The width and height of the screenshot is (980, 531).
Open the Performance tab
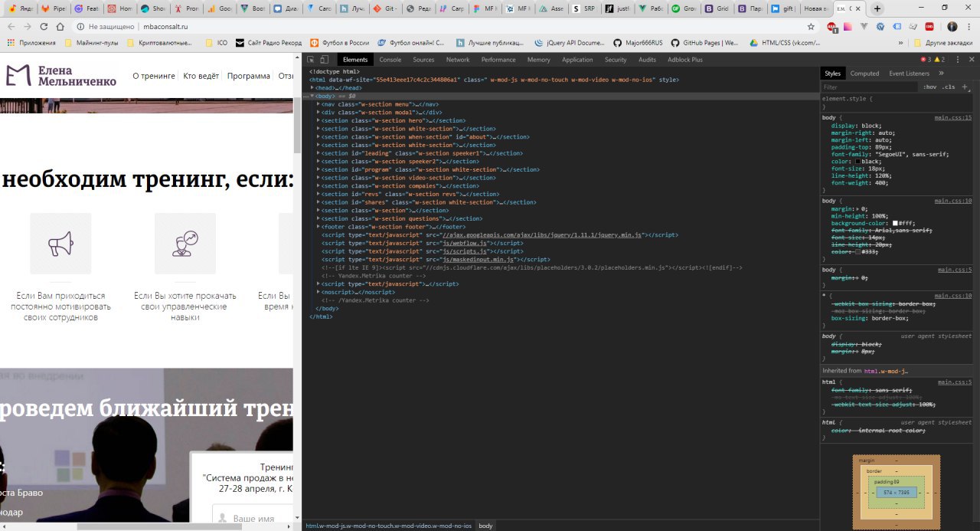coord(498,60)
